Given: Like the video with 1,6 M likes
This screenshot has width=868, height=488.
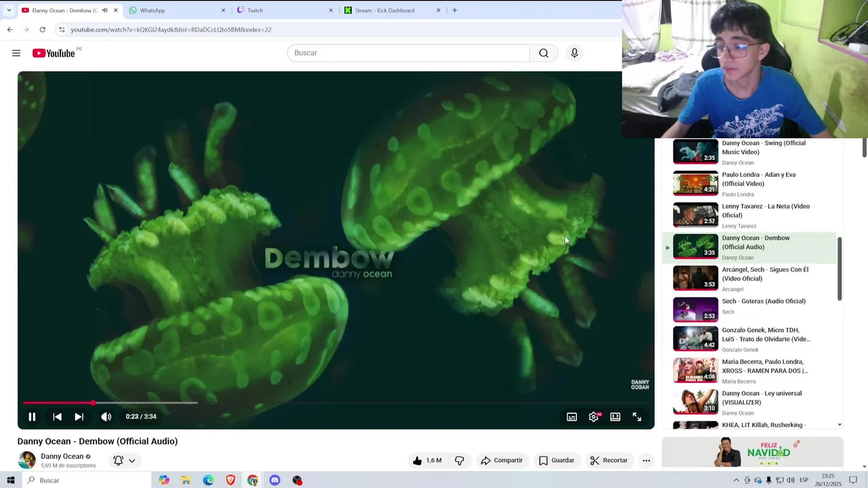Looking at the screenshot, I should 427,460.
